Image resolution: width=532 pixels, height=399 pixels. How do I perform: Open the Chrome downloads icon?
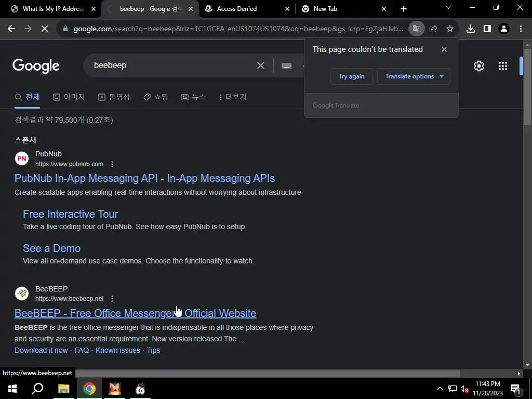471,29
